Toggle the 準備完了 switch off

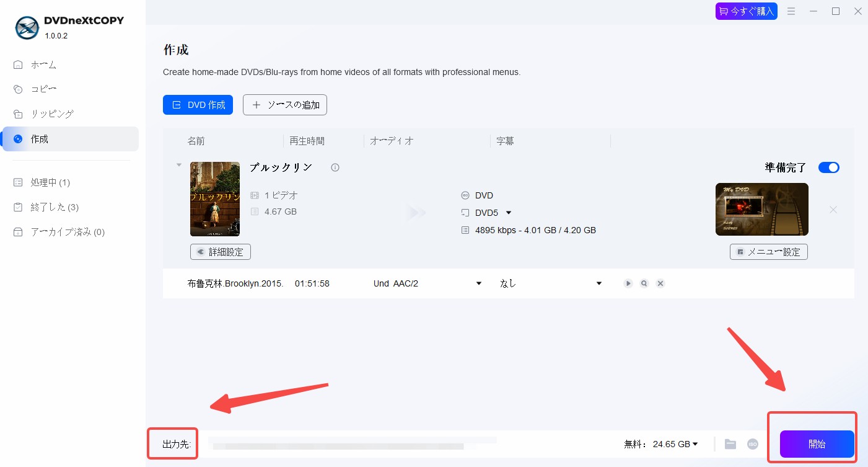coord(829,167)
